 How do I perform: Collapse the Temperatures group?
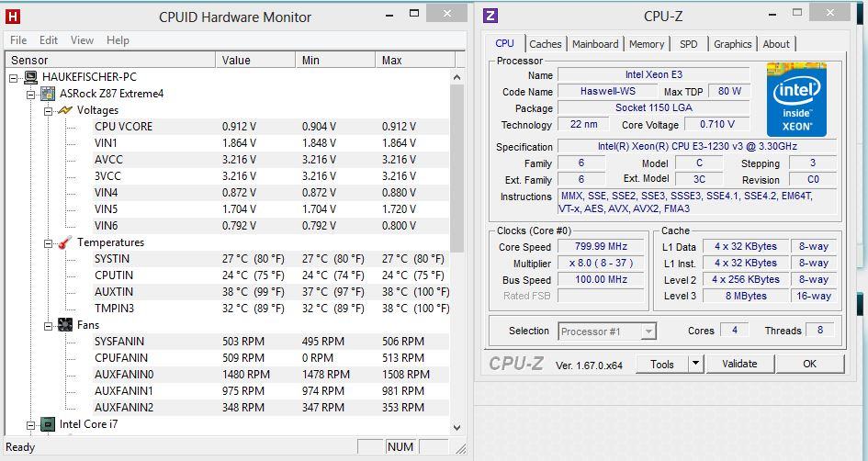[x=48, y=243]
